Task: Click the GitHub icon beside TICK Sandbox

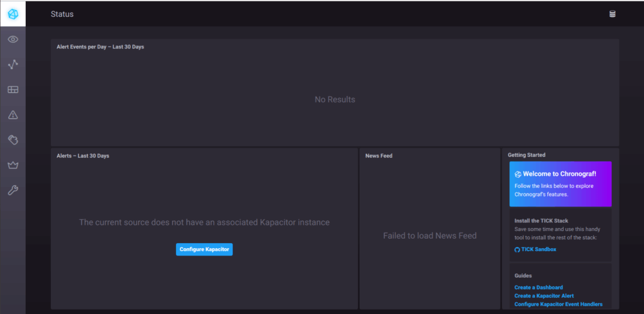Action: coord(517,249)
